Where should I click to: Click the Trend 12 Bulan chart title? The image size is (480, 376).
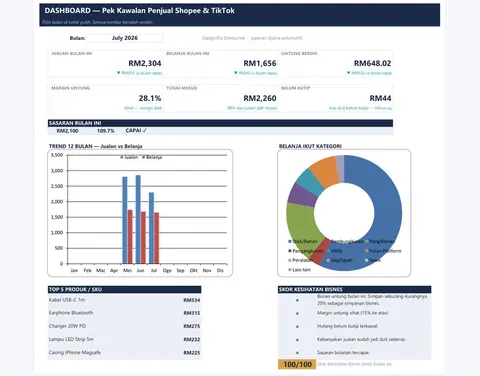click(95, 146)
